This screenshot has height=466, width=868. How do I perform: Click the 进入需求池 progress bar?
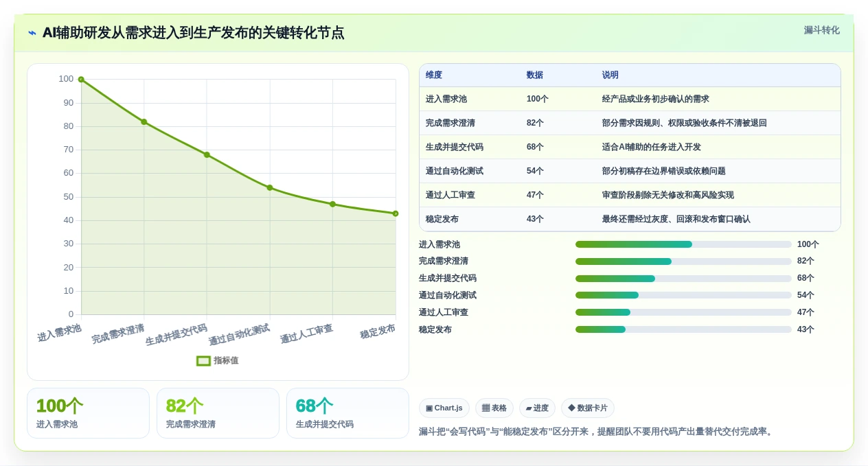(683, 244)
